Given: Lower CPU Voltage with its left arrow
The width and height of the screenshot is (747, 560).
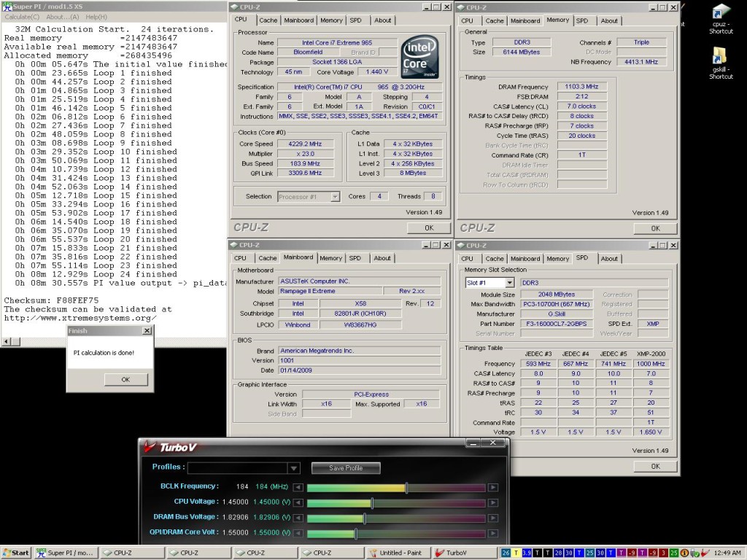Looking at the screenshot, I should pyautogui.click(x=298, y=502).
